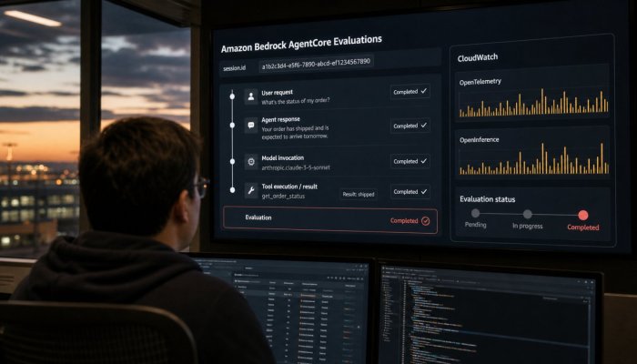Screen dimensions: 637x364
Task: Click the 'session.id' label
Action: [235, 68]
